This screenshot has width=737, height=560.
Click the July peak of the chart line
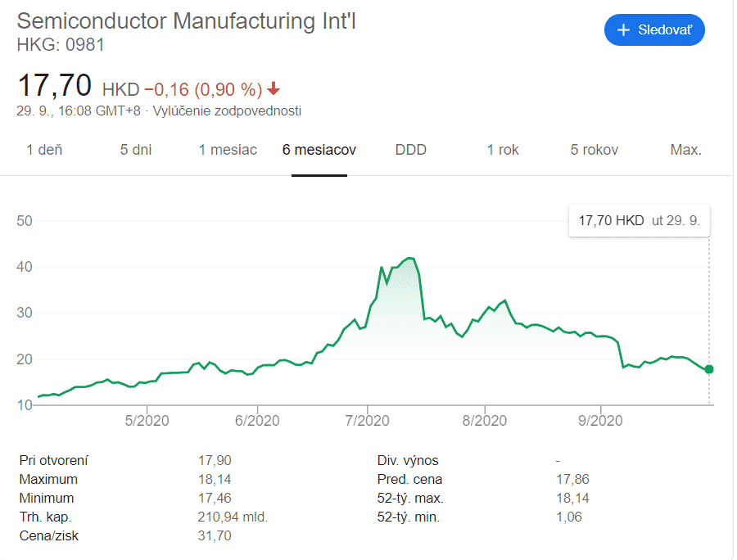tap(410, 259)
